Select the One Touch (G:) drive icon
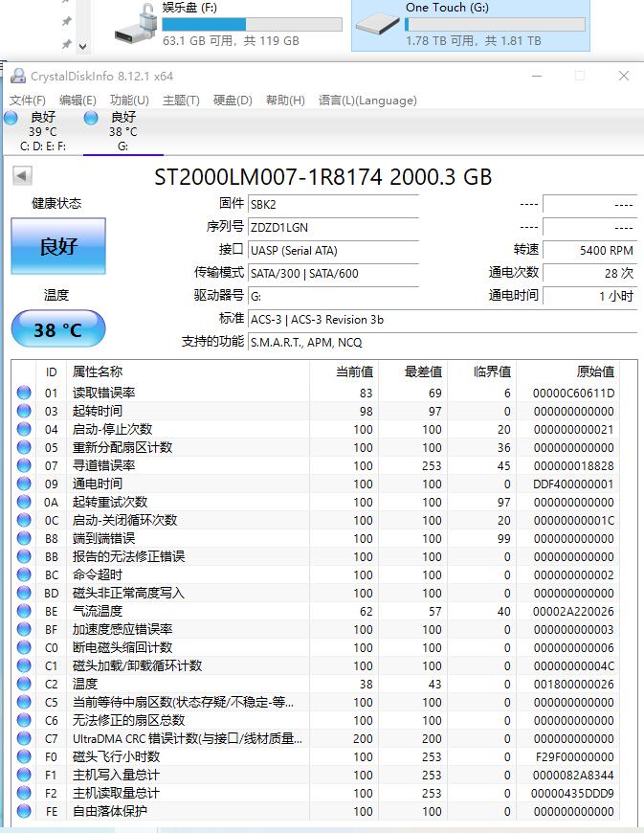Viewport: 644px width, 833px height. [377, 24]
